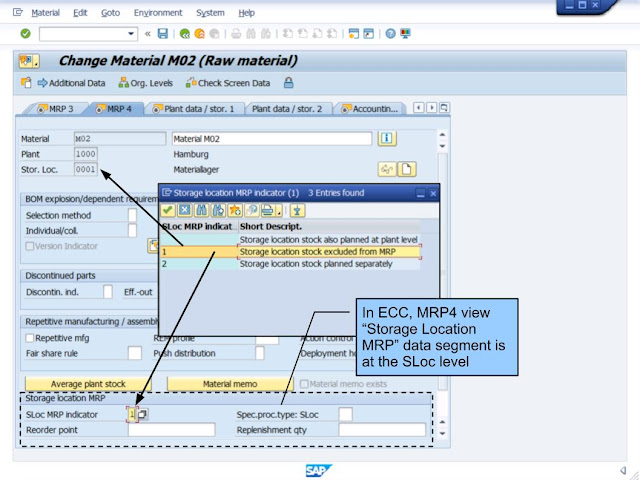Click the Print icon in main toolbar
The width and height of the screenshot is (640, 480).
click(x=236, y=34)
